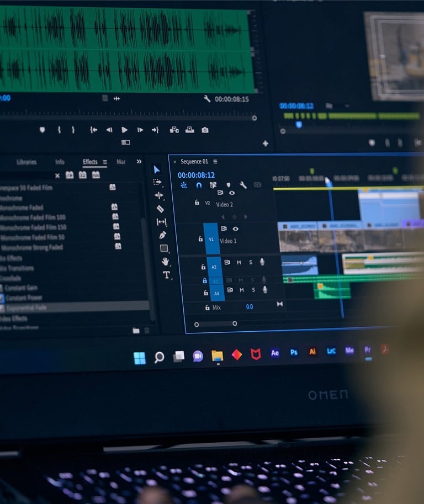Close the Sequence 01 tab
The image size is (424, 504).
click(x=175, y=162)
